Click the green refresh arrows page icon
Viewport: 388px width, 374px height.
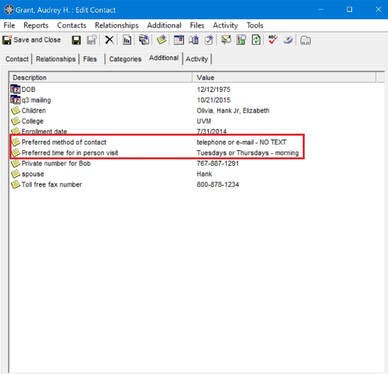coord(256,40)
